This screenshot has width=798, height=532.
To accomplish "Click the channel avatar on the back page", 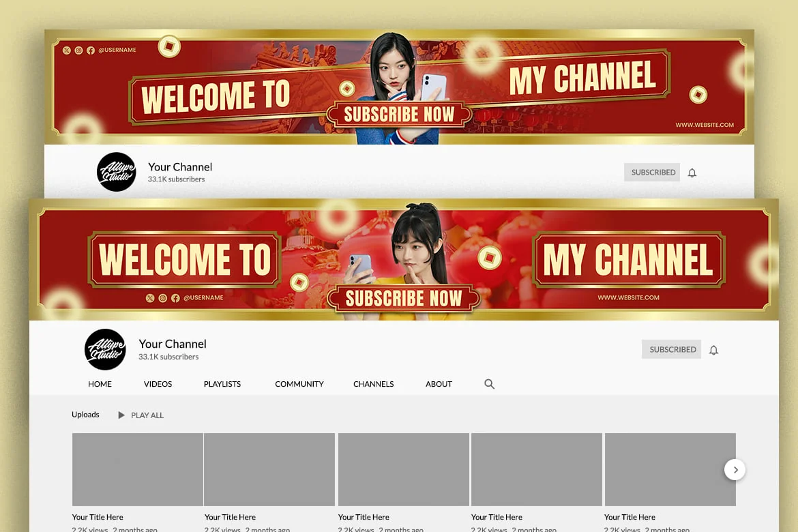I will 117,172.
